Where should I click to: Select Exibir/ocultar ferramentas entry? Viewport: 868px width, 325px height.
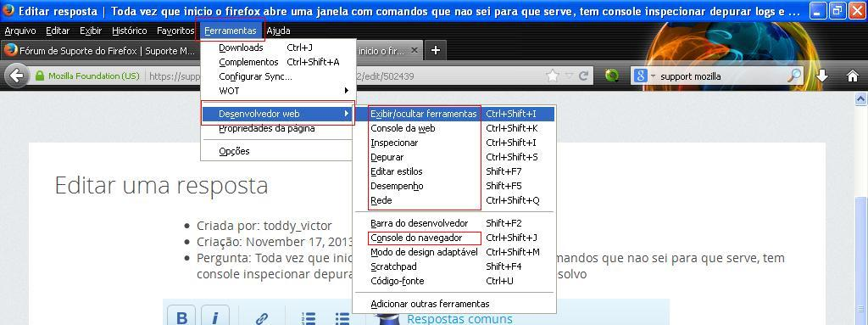454,114
